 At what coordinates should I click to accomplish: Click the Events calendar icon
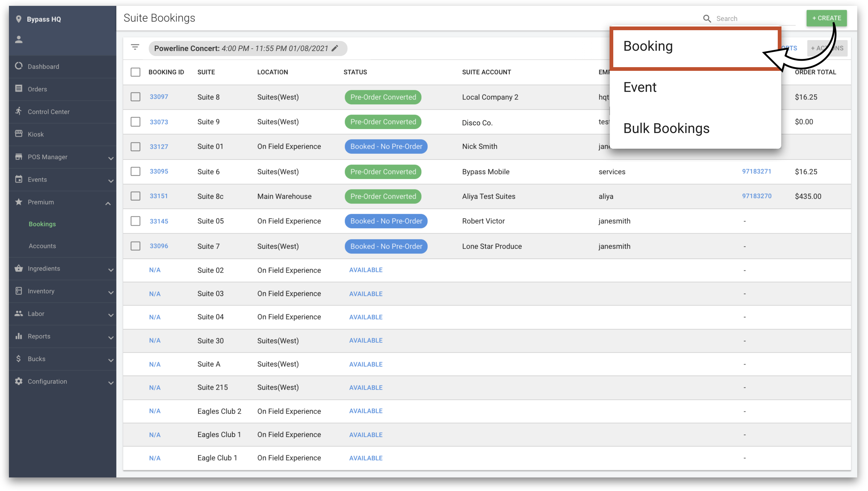click(19, 179)
